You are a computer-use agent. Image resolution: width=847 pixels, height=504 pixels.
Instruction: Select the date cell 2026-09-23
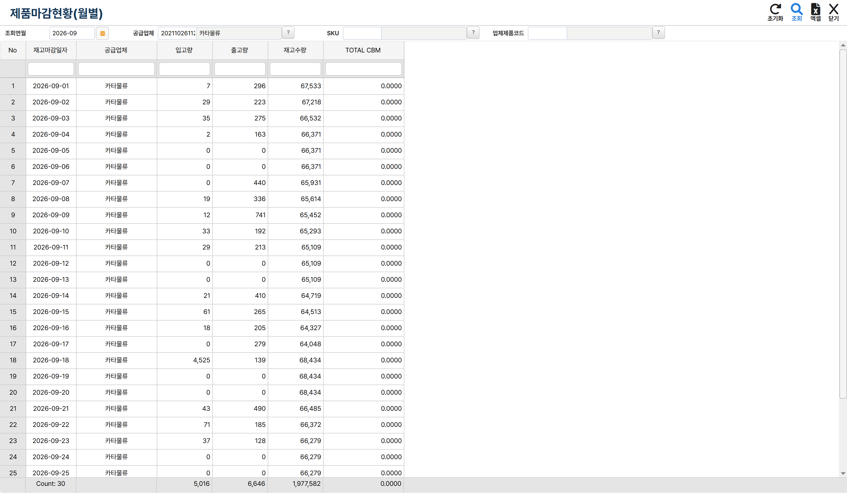(x=51, y=441)
